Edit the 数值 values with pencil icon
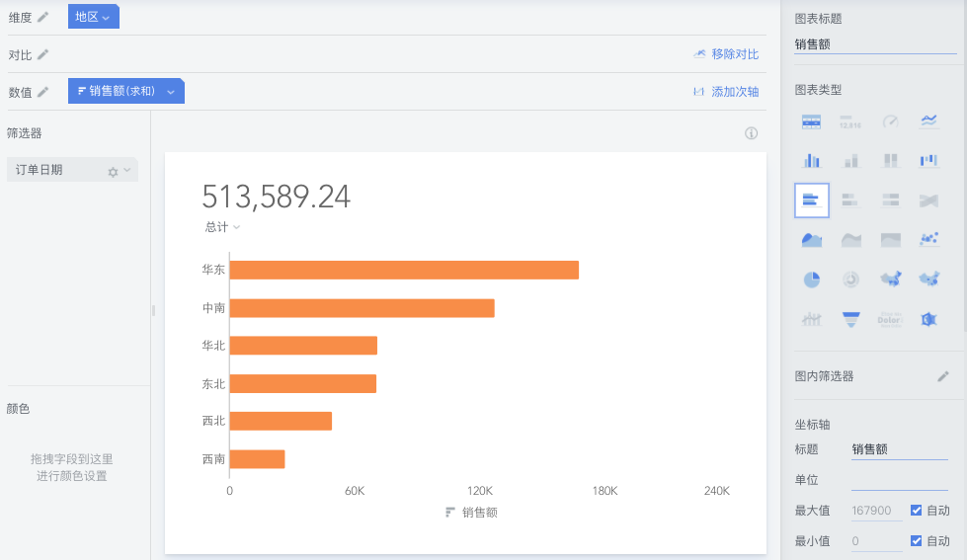Image resolution: width=967 pixels, height=560 pixels. 42,92
